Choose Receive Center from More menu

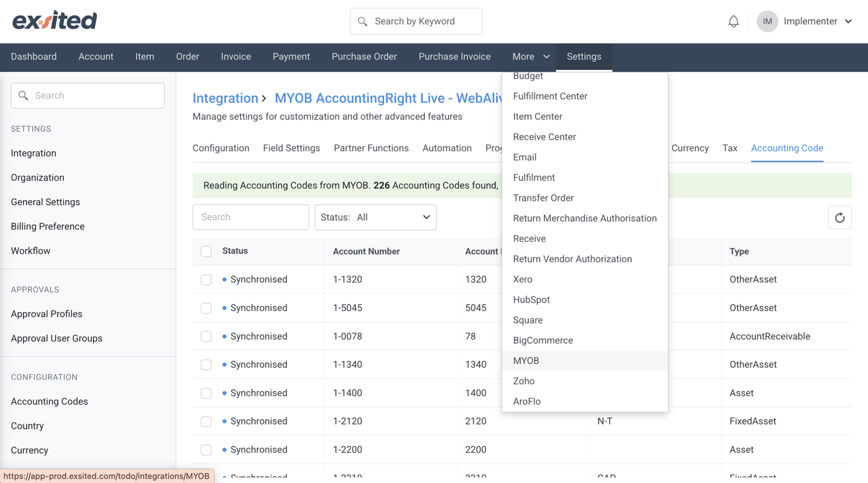tap(585, 137)
